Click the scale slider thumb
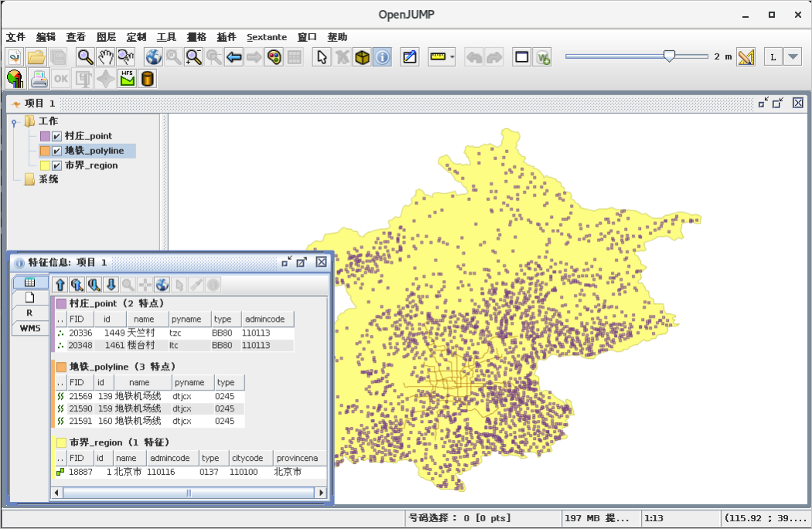 (x=669, y=56)
